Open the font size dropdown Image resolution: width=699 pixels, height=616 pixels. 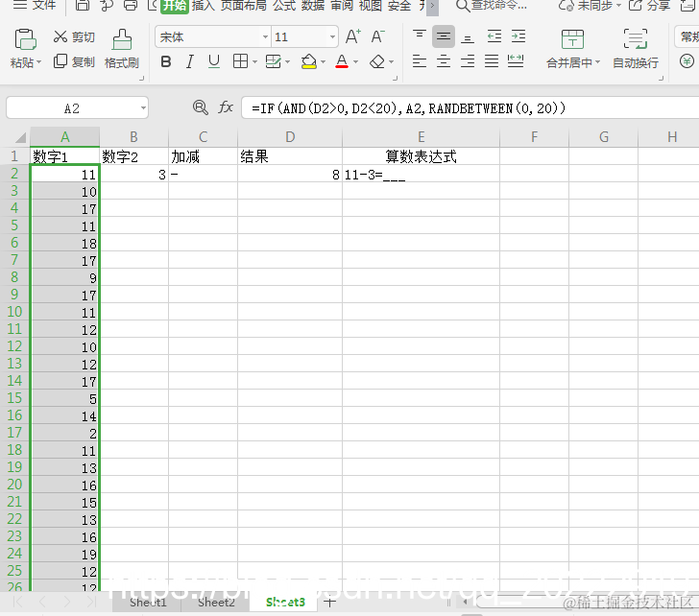(x=332, y=37)
